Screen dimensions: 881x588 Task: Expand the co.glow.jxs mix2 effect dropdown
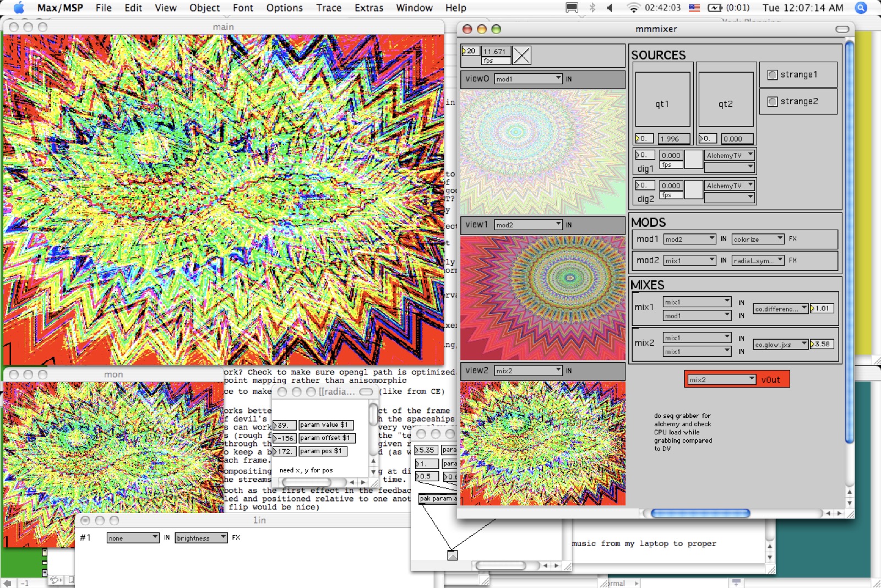[x=780, y=345]
